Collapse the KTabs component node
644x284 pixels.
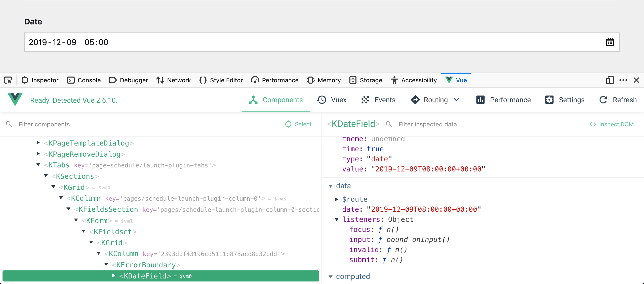[38, 165]
